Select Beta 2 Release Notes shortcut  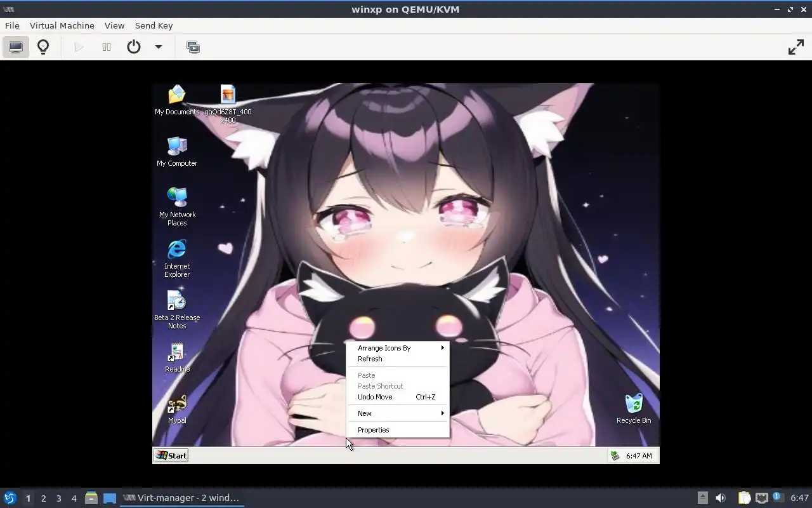[177, 310]
